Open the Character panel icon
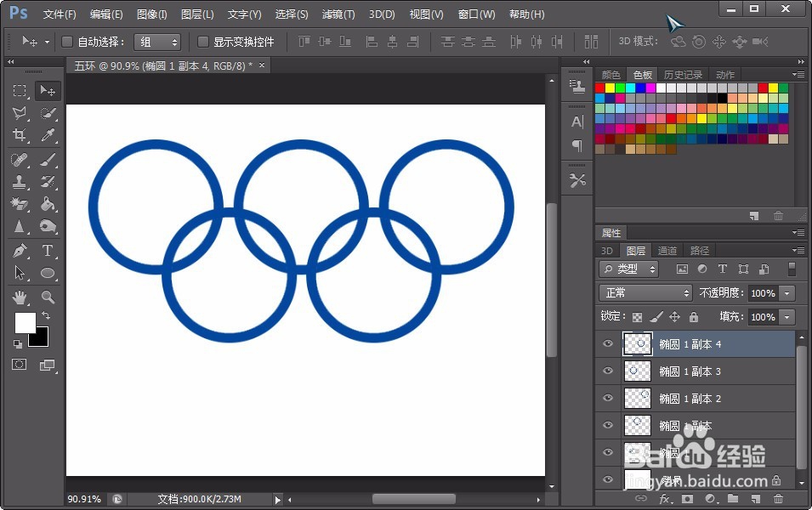 click(576, 122)
